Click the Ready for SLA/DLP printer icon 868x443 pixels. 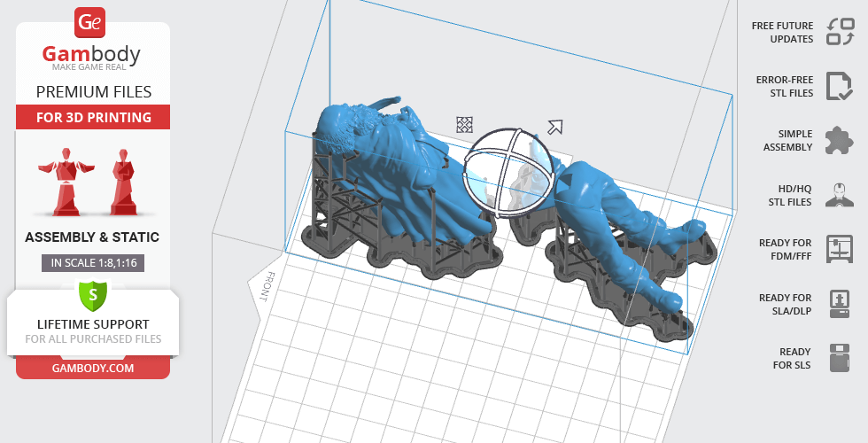click(x=839, y=304)
